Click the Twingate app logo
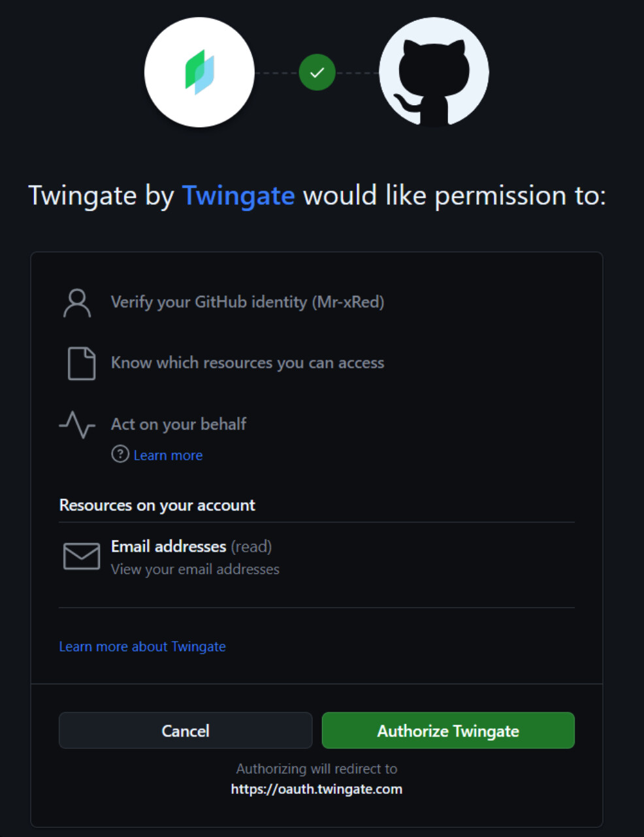The image size is (644, 837). pos(199,72)
